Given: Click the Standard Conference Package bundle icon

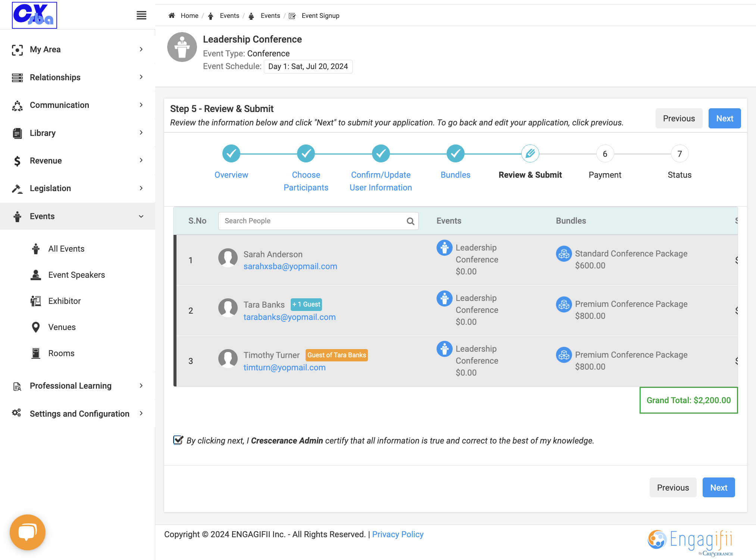Looking at the screenshot, I should coord(564,254).
